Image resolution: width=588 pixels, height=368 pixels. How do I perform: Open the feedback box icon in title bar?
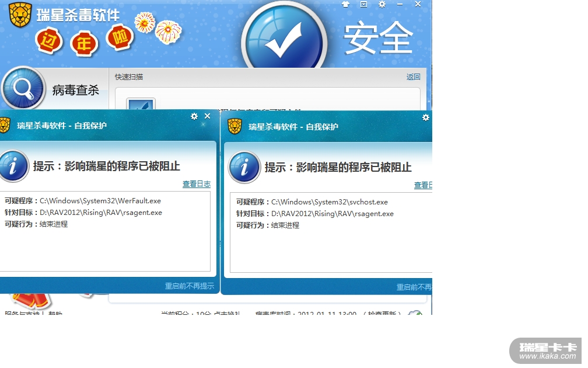363,4
